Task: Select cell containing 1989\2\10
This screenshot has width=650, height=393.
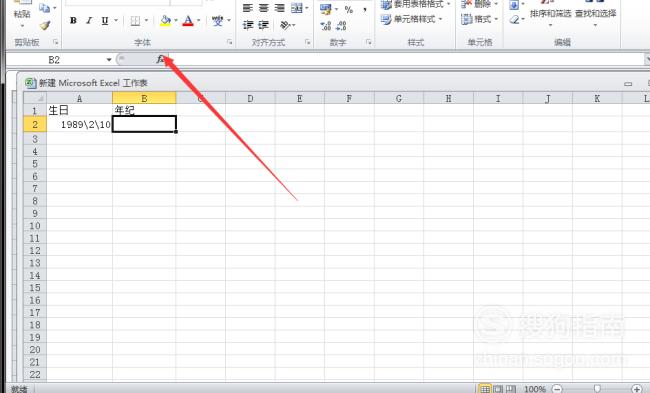Action: click(79, 124)
